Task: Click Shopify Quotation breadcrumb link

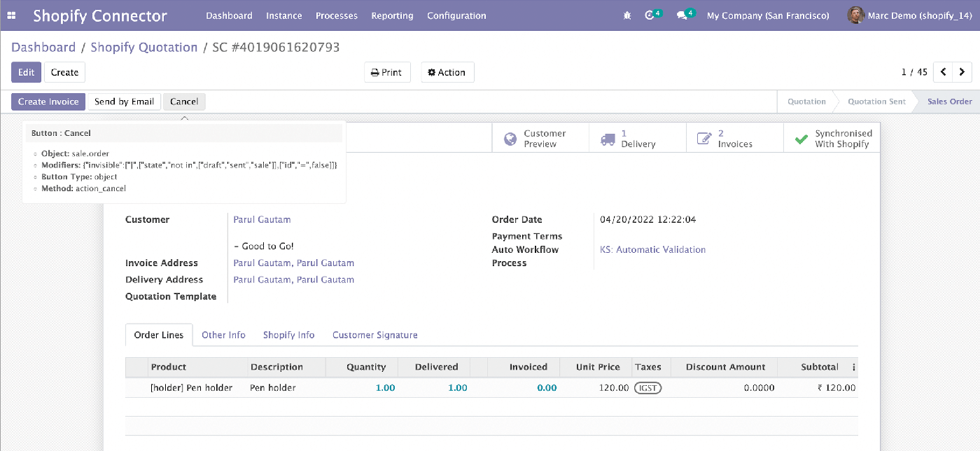Action: tap(144, 48)
